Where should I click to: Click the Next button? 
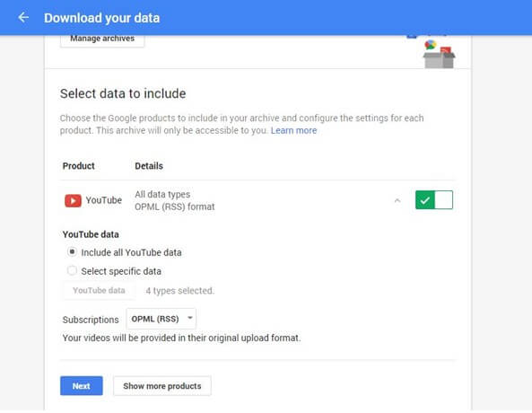point(82,386)
